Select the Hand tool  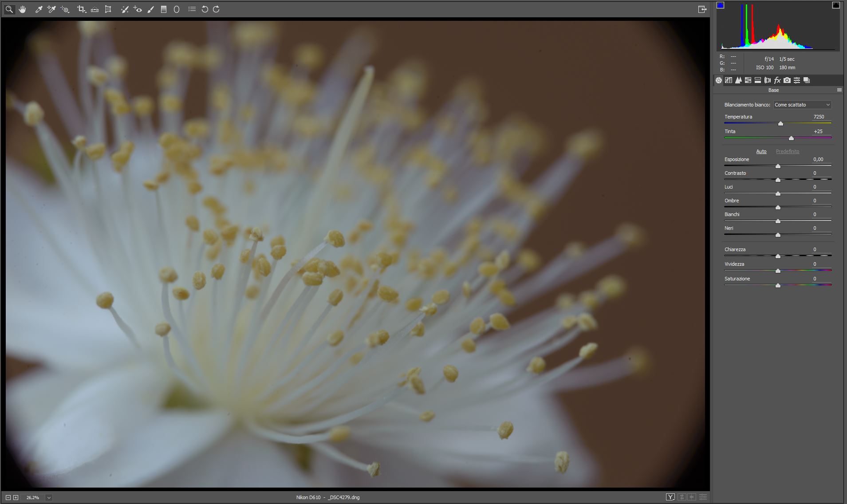point(23,9)
